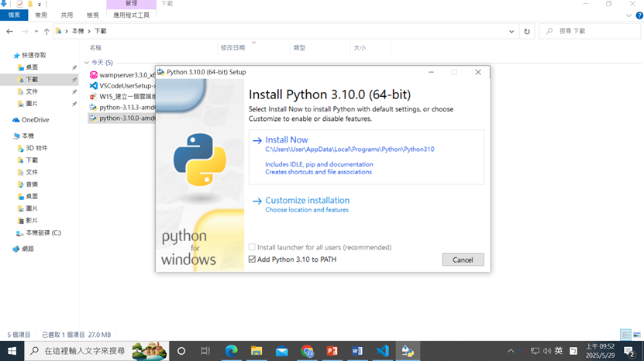
Task: Select wampserver3.3.0 installer file
Action: point(122,75)
